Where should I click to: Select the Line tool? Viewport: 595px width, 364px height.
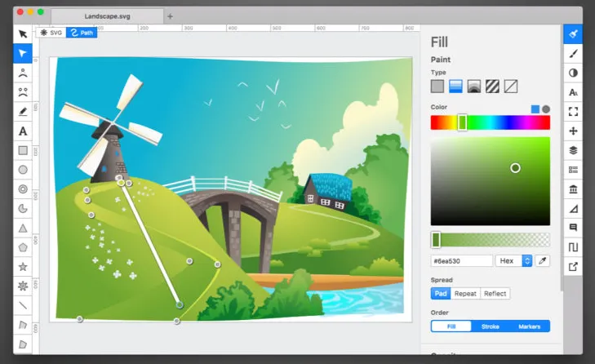(23, 305)
